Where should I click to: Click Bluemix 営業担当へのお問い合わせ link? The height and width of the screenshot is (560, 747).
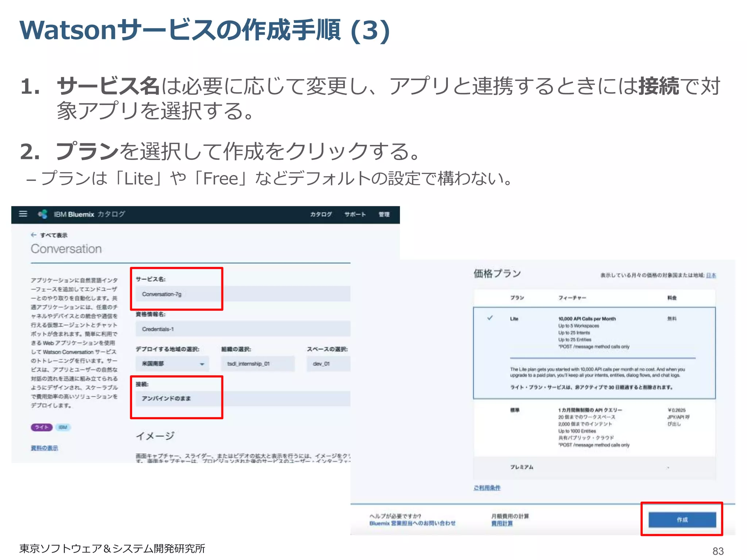[413, 523]
